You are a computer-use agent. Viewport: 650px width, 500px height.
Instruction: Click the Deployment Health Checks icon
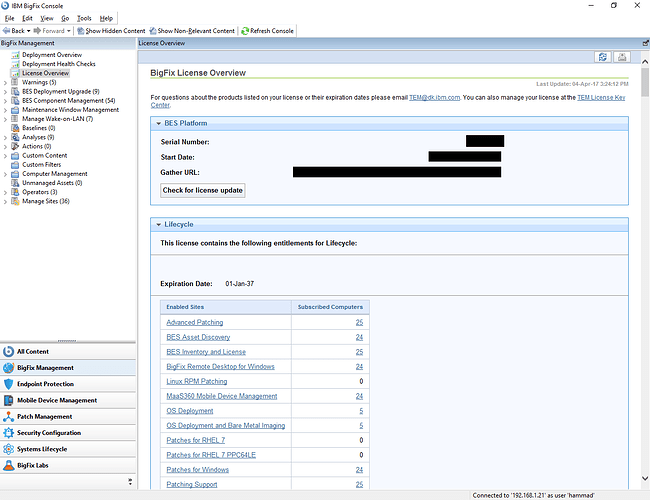pos(15,64)
